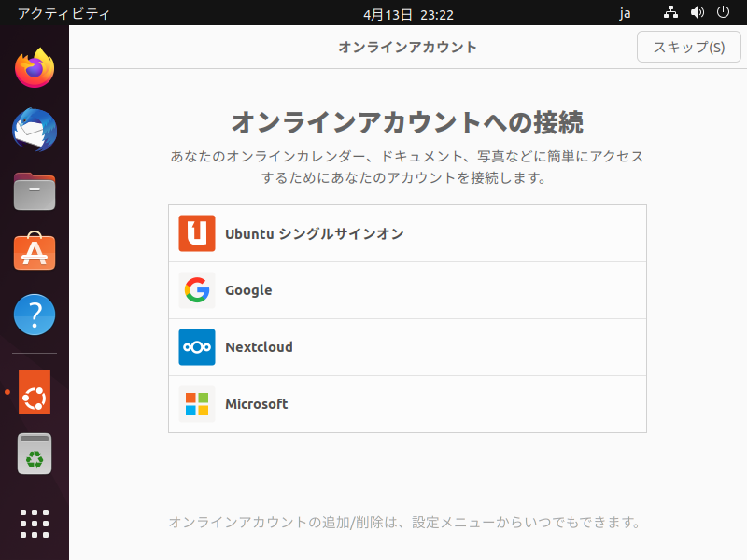Launch Thunderbird mail from the dock

coord(35,130)
